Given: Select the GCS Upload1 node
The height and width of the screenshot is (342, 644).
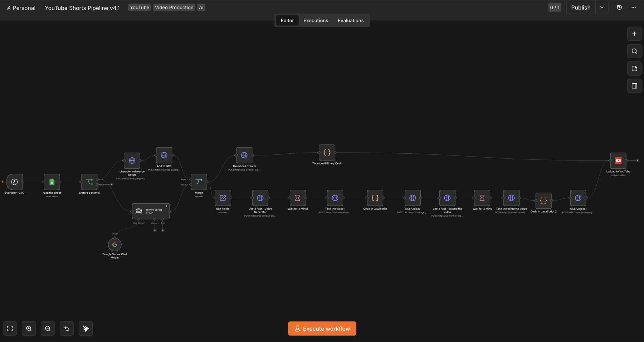Looking at the screenshot, I should click(578, 198).
